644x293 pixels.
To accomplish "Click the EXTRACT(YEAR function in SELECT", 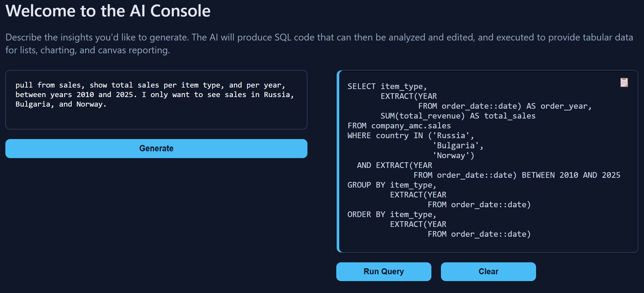I will 409,96.
